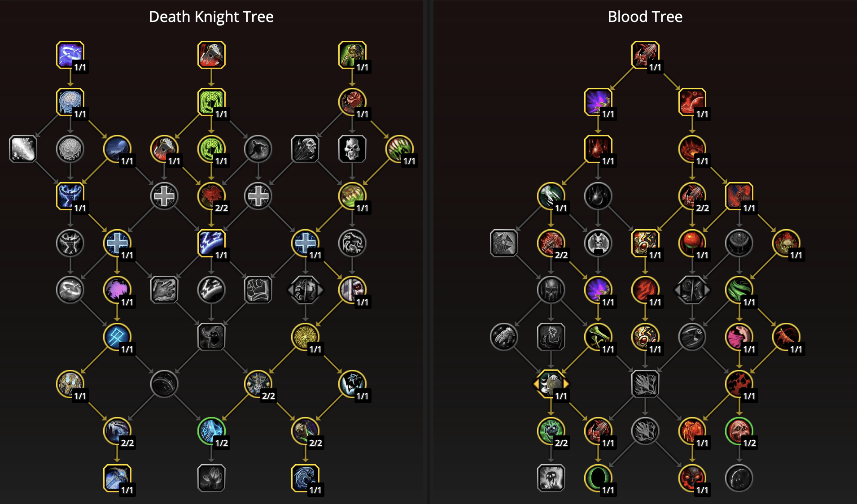Viewport: 857px width, 504px height.
Task: Click the night moon landscape talent
Action: tap(117, 149)
